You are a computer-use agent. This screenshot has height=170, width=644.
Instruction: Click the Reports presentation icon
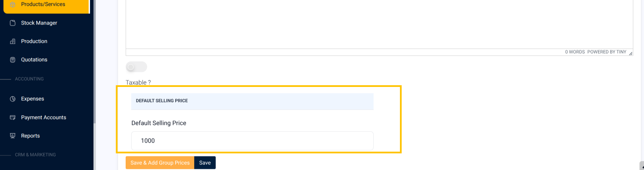(x=13, y=136)
